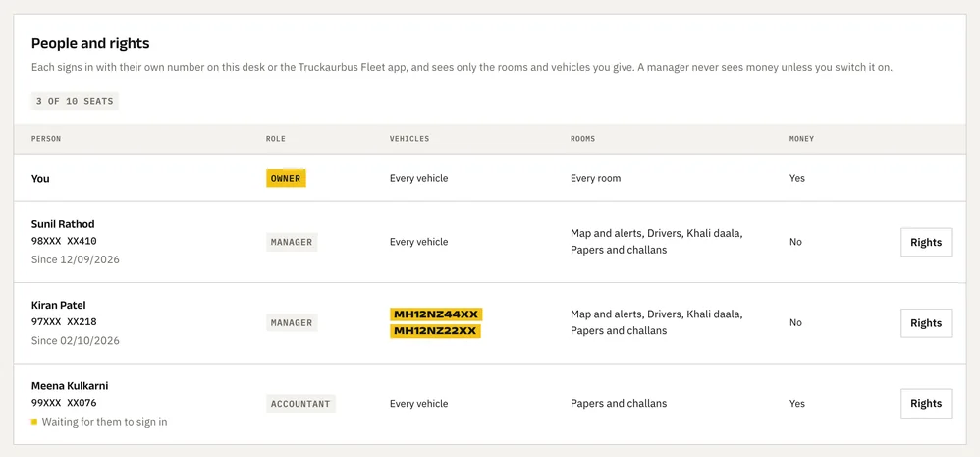Click phone number 97XXX XX218
This screenshot has height=457, width=980.
64,322
